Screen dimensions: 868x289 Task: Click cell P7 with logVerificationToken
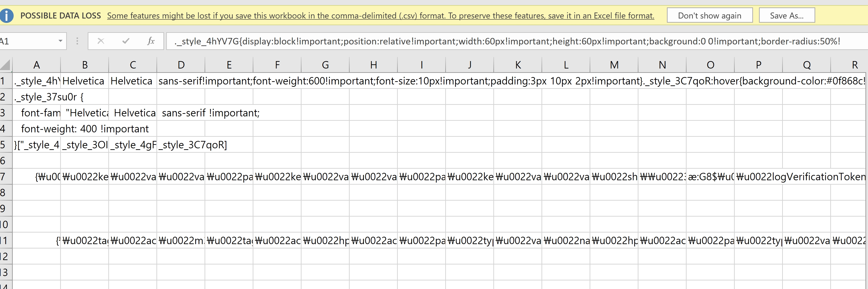(x=759, y=177)
